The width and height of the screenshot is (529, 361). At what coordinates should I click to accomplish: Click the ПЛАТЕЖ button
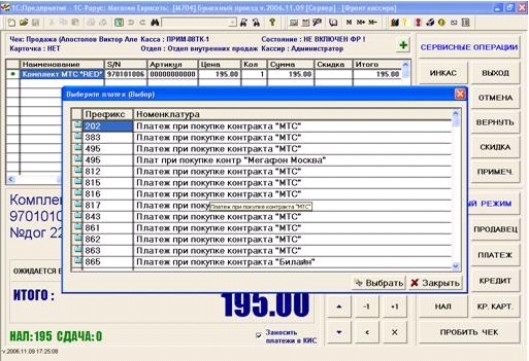point(495,255)
